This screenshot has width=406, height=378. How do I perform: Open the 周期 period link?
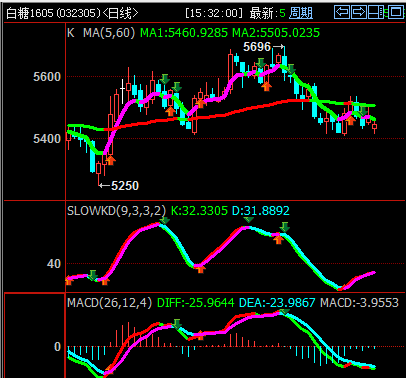[x=301, y=13]
